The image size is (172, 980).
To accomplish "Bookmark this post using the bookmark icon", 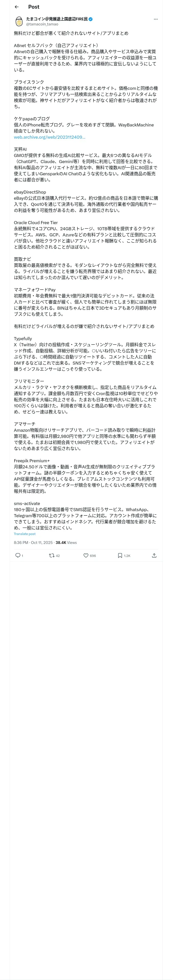I will click(x=120, y=555).
